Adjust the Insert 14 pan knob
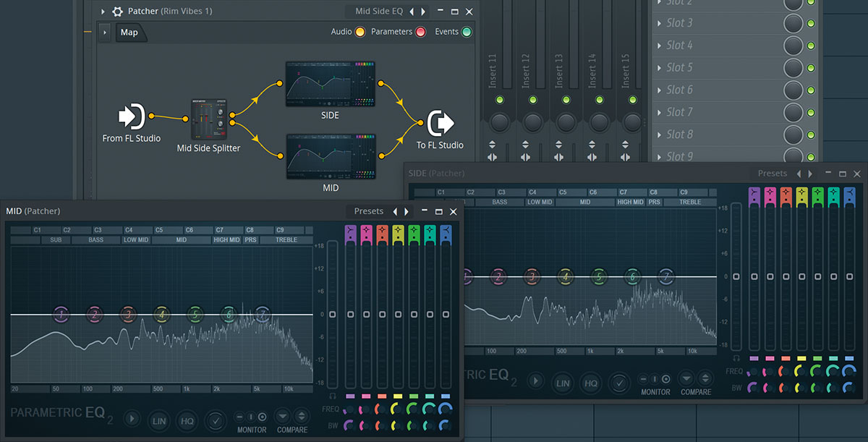 (x=599, y=122)
